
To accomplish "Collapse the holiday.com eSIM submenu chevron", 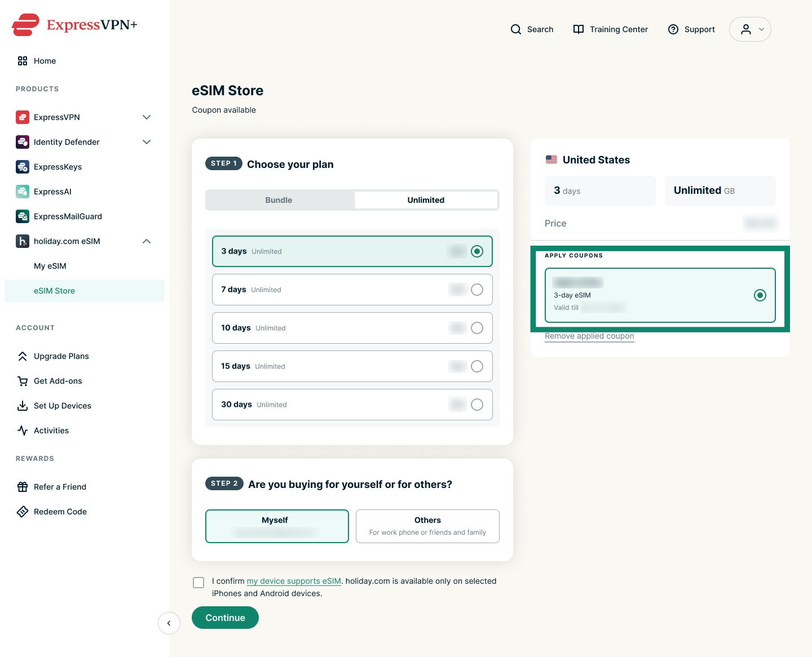I will (147, 241).
